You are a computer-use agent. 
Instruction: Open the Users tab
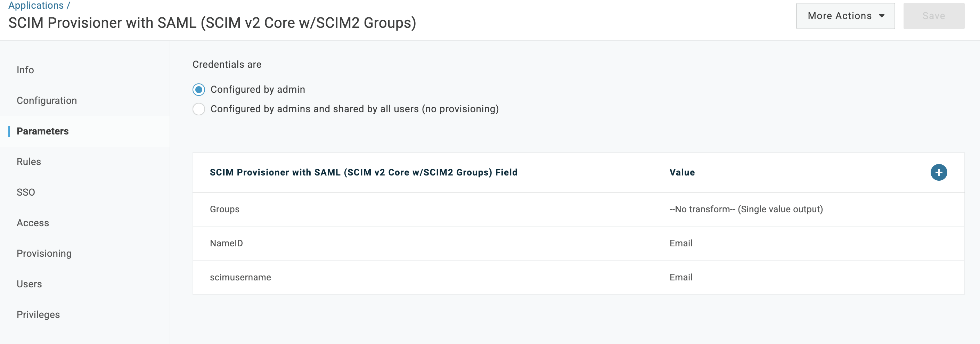[x=29, y=284]
